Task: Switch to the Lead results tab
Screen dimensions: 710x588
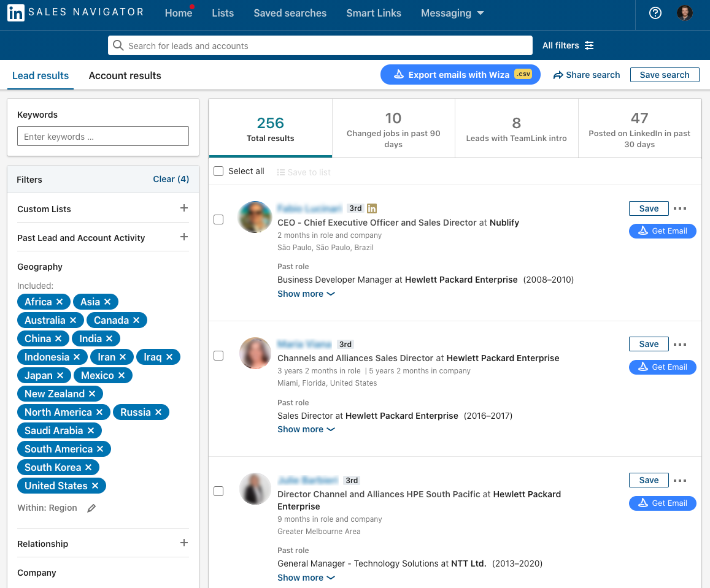Action: pos(41,75)
